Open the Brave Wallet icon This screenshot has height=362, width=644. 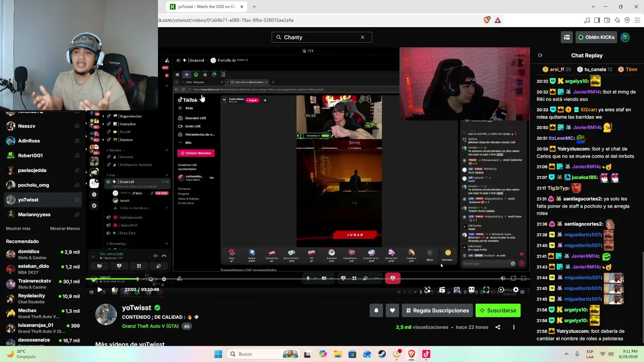coord(607,20)
